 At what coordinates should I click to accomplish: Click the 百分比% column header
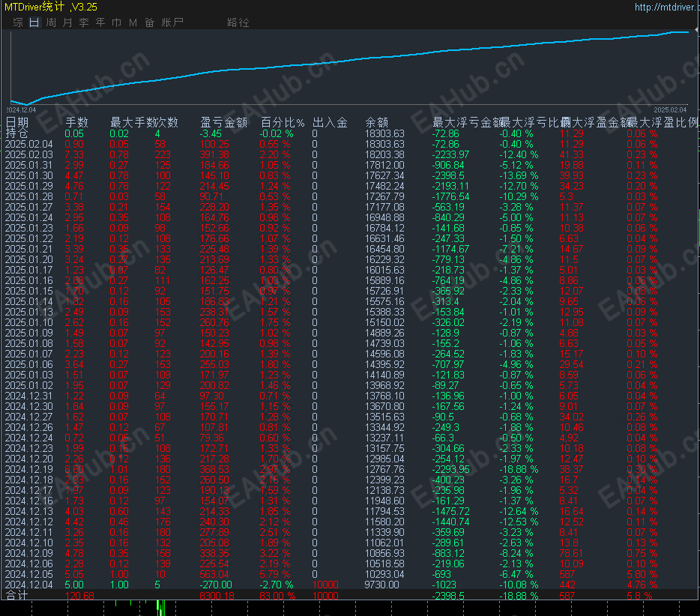(283, 122)
